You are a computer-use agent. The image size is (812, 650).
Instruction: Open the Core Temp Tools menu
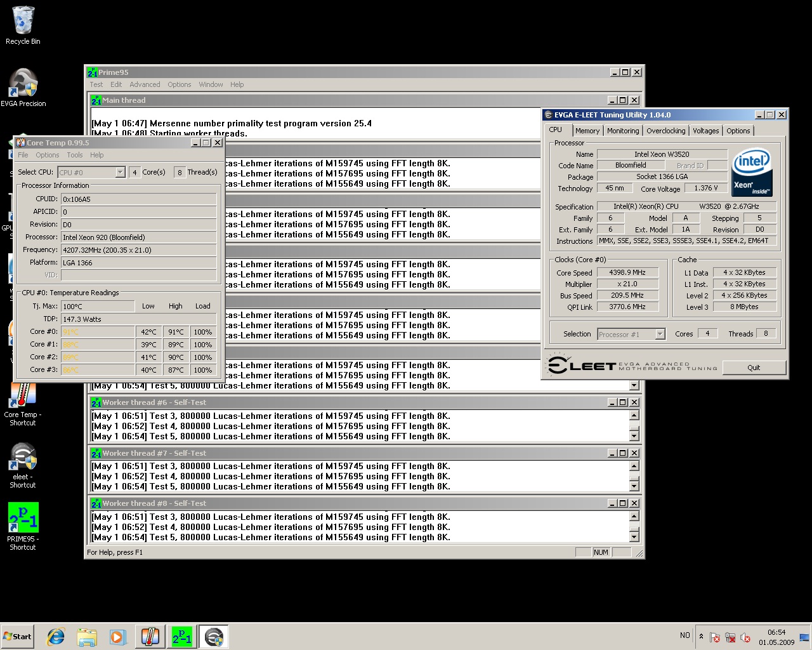75,155
